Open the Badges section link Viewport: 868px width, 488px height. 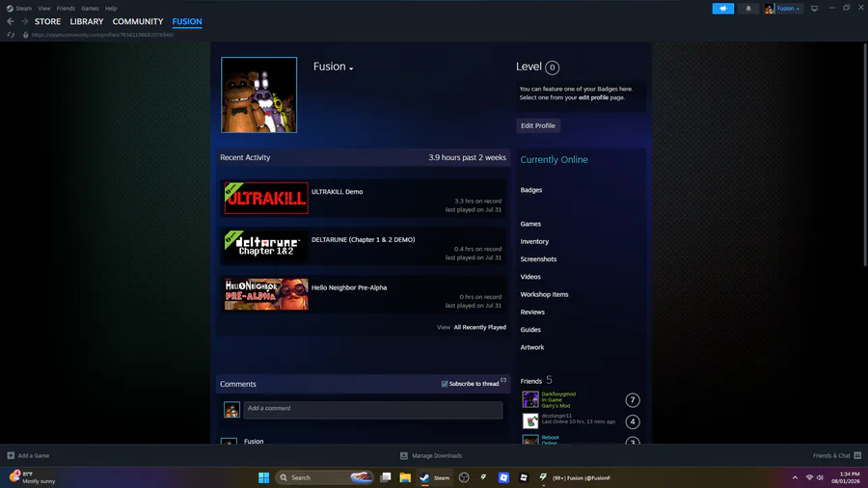pyautogui.click(x=530, y=190)
